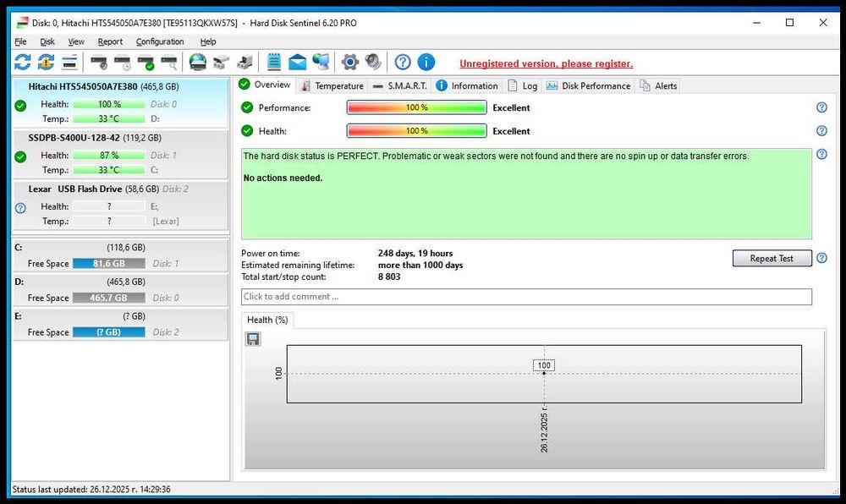Click green check icon for Hitachi disk

pyautogui.click(x=20, y=106)
